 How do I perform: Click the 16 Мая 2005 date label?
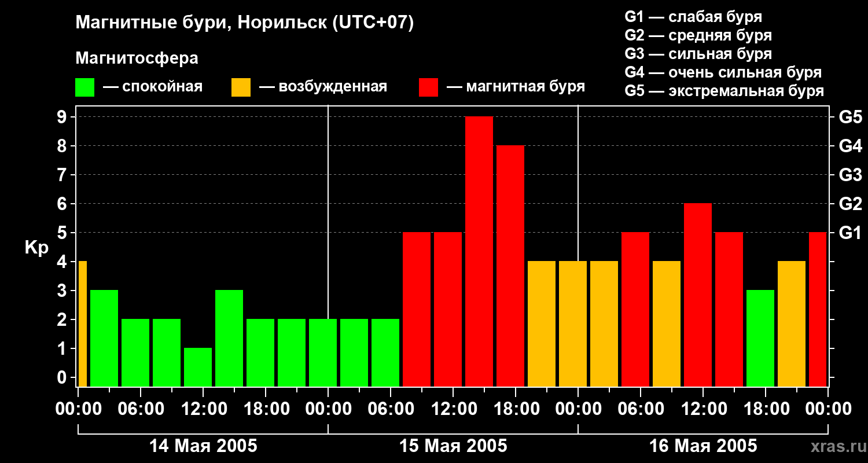703,446
